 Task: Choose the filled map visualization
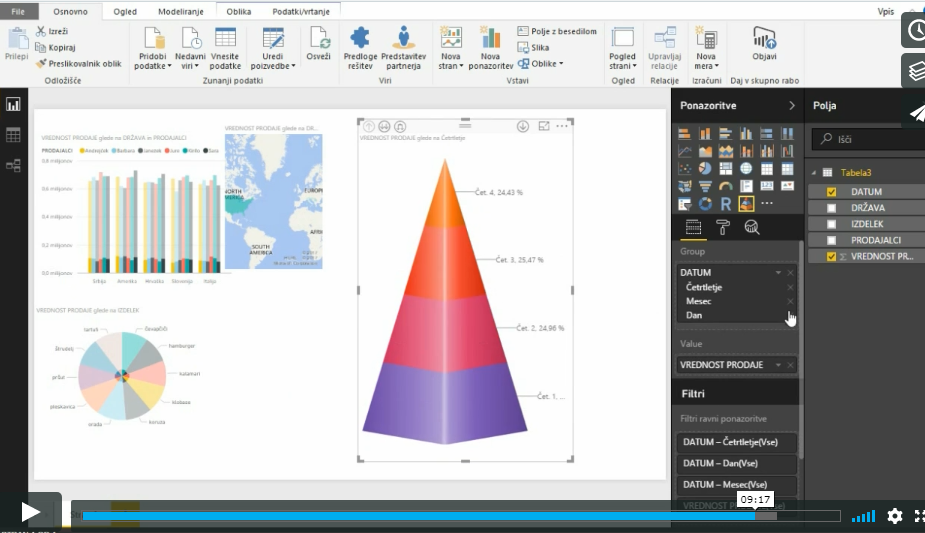(684, 186)
